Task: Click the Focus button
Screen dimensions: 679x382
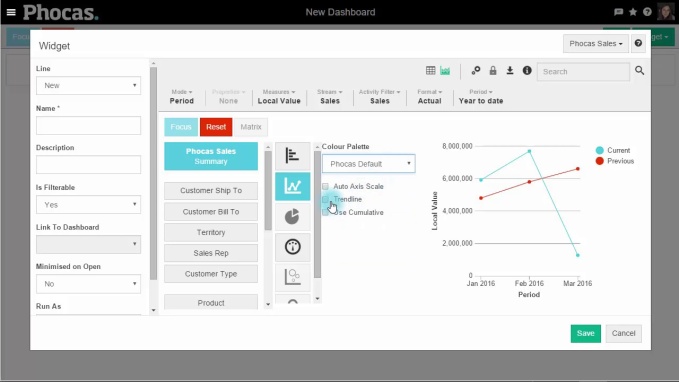Action: [181, 127]
